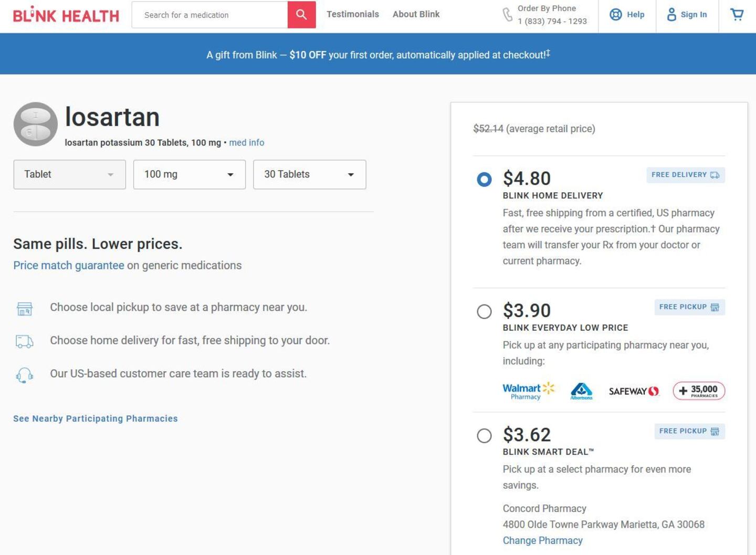
Task: Go to Testimonials page
Action: point(352,14)
